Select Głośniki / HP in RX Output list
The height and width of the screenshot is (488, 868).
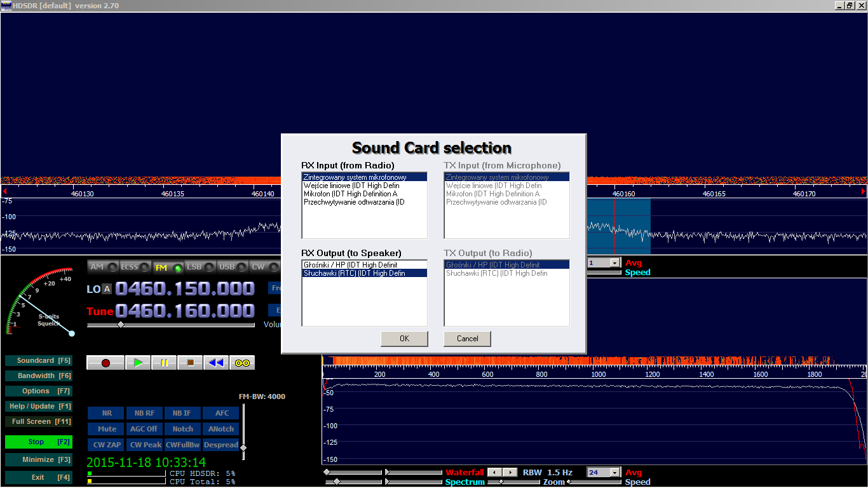(365, 265)
